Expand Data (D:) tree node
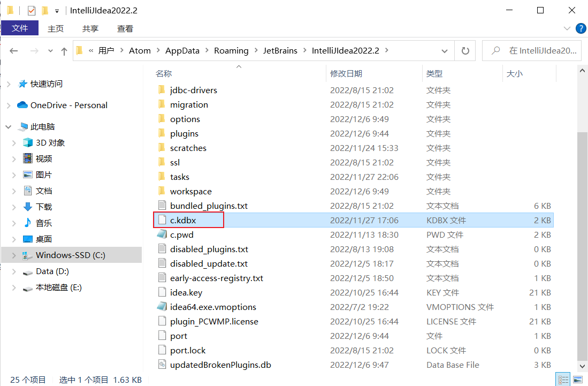Screen dimensions: 588x386 14,271
